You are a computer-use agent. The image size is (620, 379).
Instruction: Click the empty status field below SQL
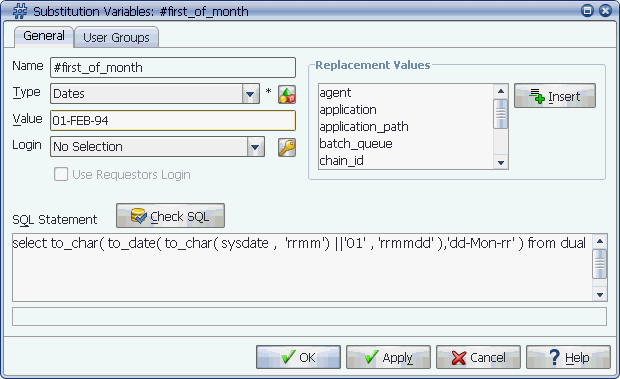point(310,317)
